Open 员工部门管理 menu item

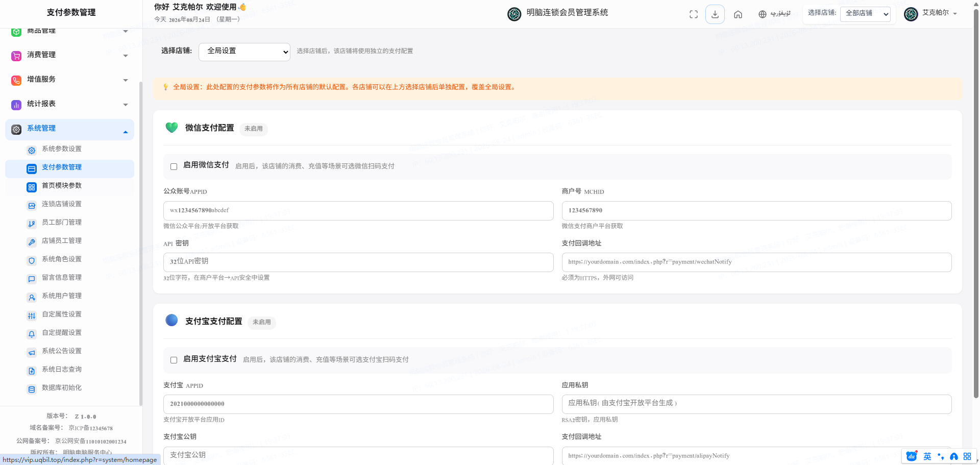click(69, 223)
